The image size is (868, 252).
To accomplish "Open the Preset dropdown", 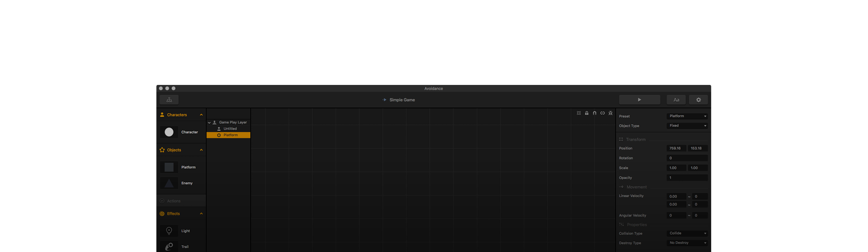I will 687,116.
